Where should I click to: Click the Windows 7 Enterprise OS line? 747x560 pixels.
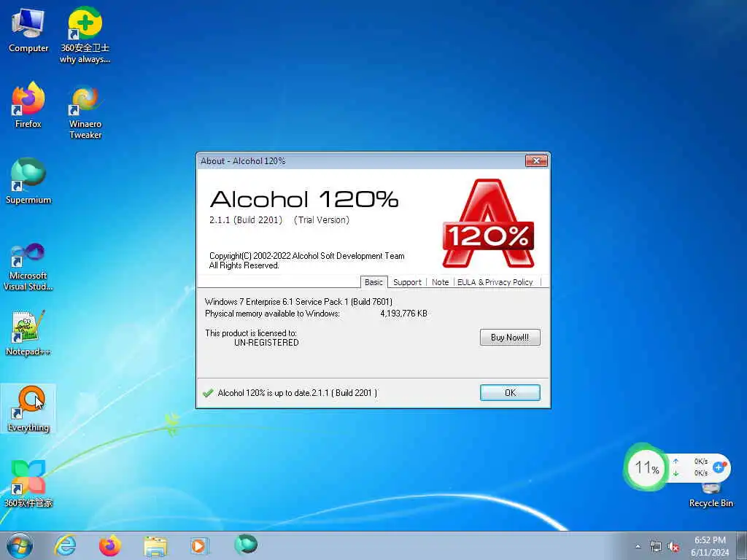[x=298, y=301]
